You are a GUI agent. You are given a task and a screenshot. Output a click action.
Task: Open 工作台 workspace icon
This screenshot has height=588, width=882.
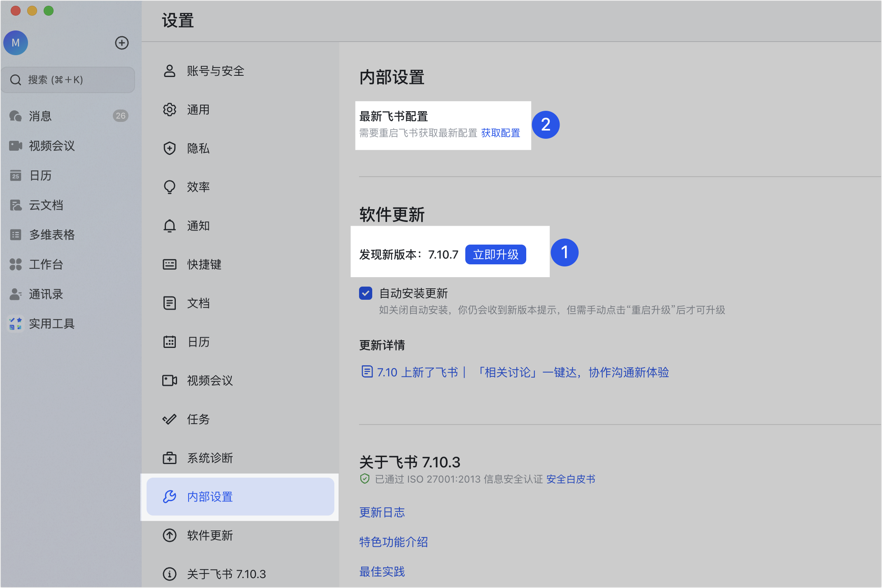[x=16, y=264]
